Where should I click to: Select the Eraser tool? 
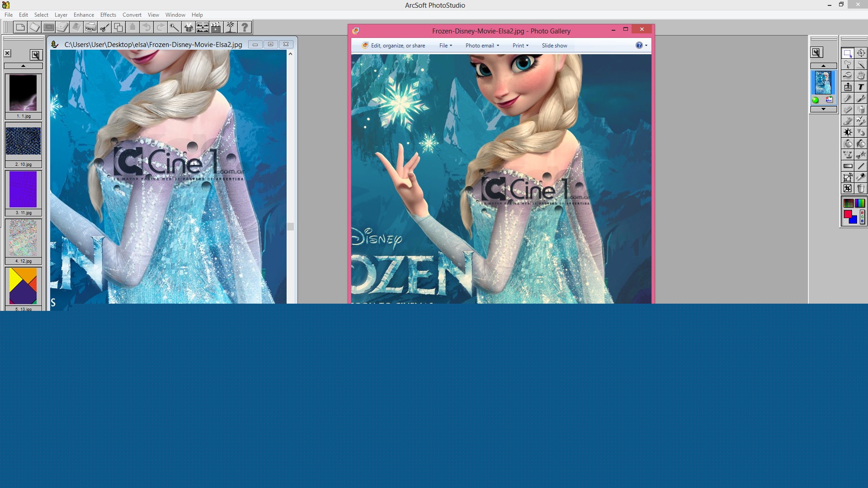pyautogui.click(x=848, y=109)
